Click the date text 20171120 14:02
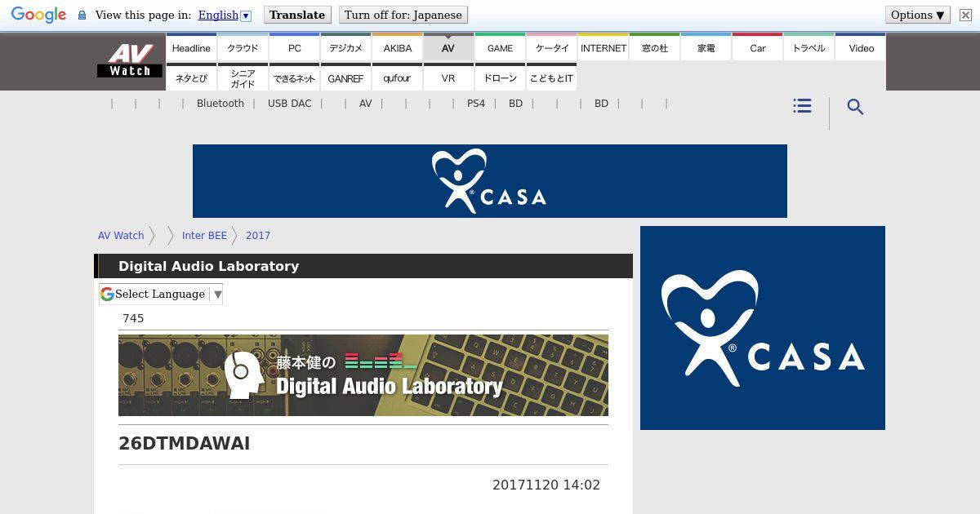This screenshot has height=514, width=980. pos(546,485)
